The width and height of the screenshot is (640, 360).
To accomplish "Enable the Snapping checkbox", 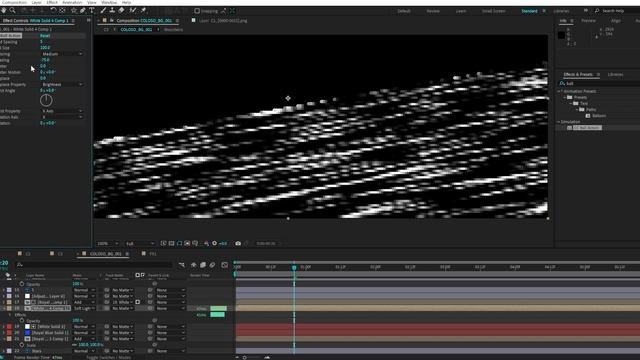I will click(197, 11).
